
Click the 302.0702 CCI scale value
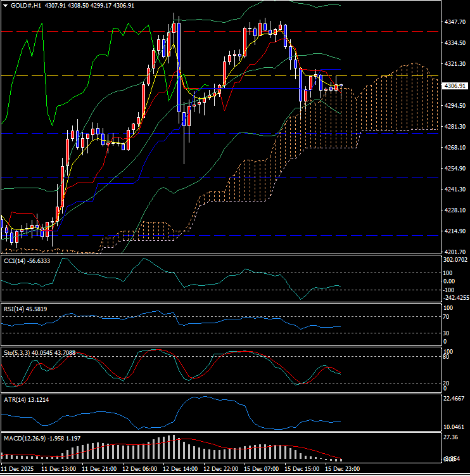click(x=455, y=259)
